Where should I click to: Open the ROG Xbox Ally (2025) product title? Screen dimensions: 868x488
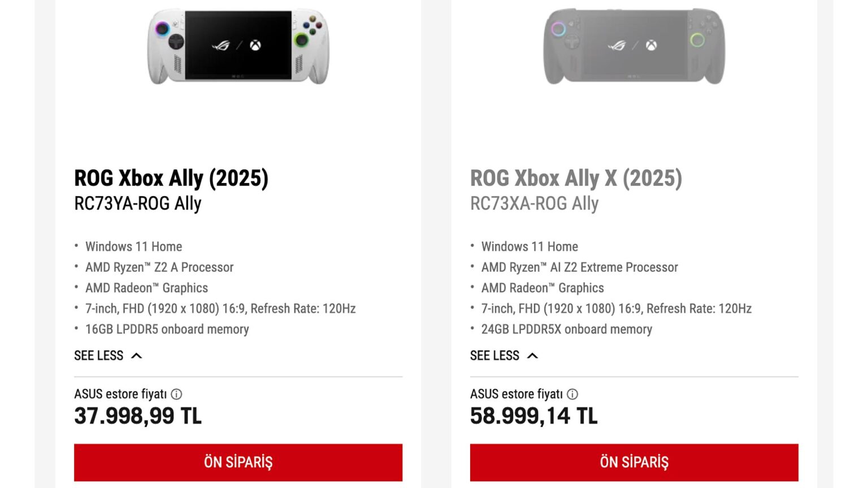(x=172, y=177)
